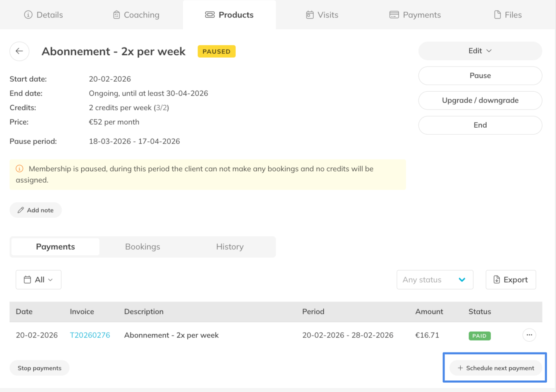The height and width of the screenshot is (392, 556).
Task: Go to the Visits tab
Action: [x=322, y=15]
